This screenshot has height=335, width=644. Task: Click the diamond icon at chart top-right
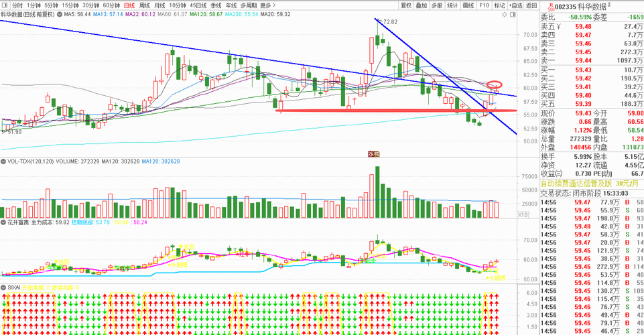tap(505, 14)
